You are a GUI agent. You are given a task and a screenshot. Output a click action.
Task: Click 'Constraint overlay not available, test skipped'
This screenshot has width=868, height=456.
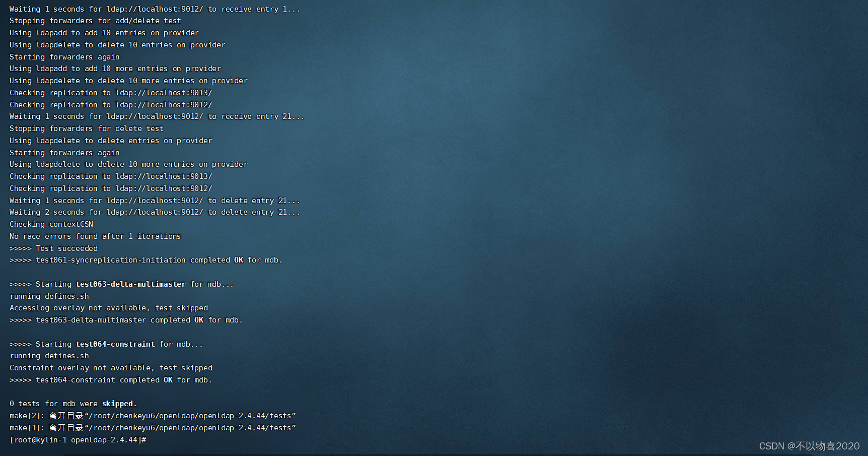pos(111,368)
